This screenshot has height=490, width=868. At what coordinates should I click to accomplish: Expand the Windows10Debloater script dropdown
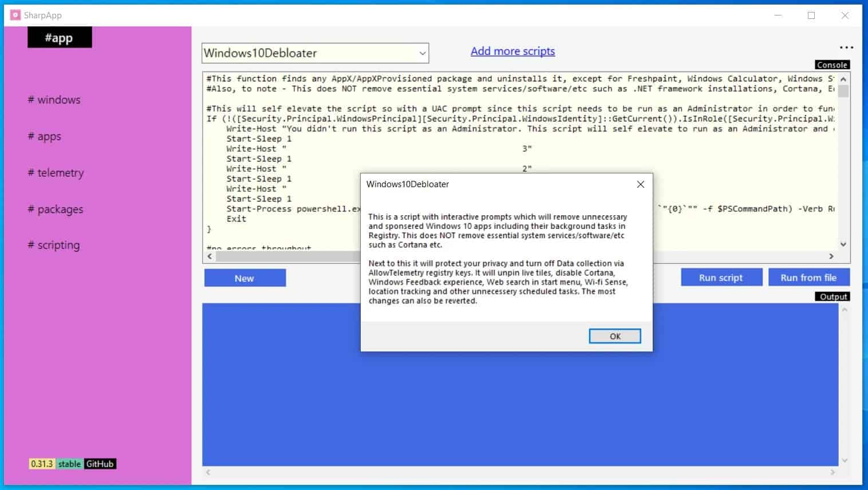(x=422, y=53)
